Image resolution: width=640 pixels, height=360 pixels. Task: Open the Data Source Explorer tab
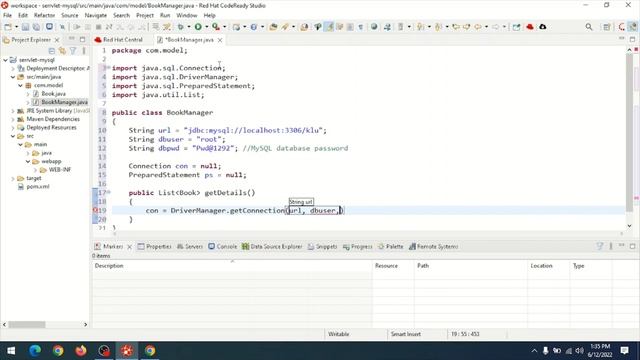tap(272, 247)
